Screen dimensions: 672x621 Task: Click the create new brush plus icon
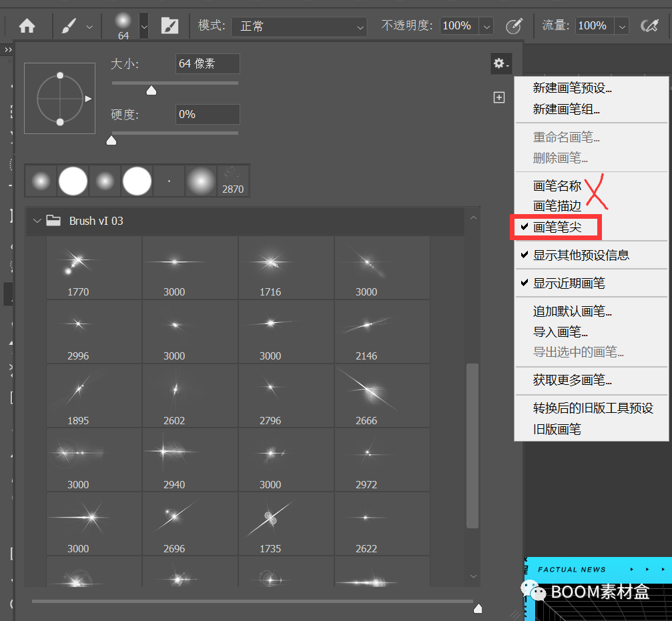[499, 97]
